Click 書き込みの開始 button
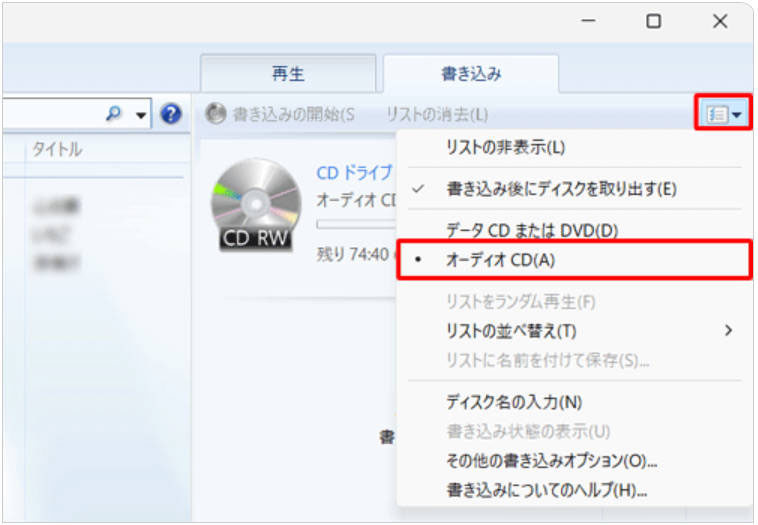Viewport: 758px width, 525px height. click(280, 114)
